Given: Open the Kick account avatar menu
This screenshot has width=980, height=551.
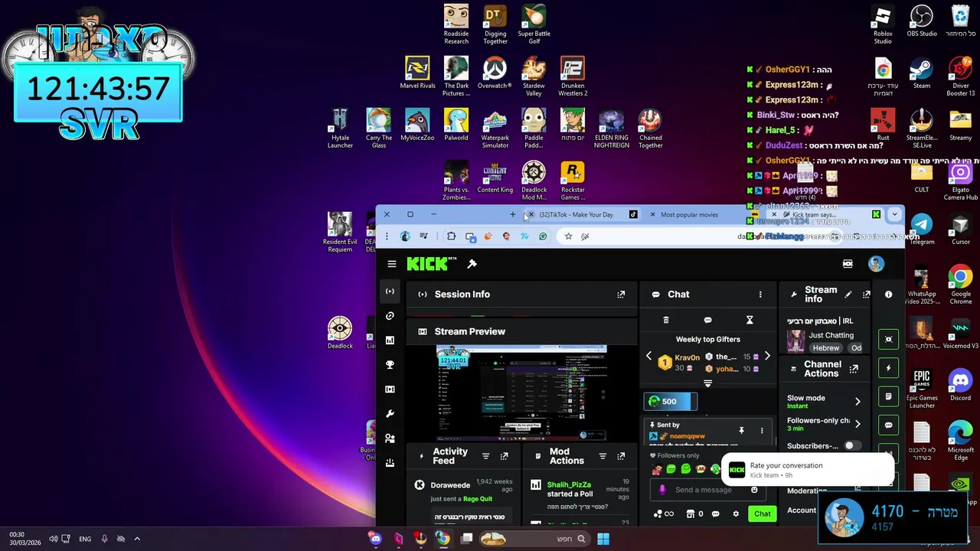Looking at the screenshot, I should (876, 264).
